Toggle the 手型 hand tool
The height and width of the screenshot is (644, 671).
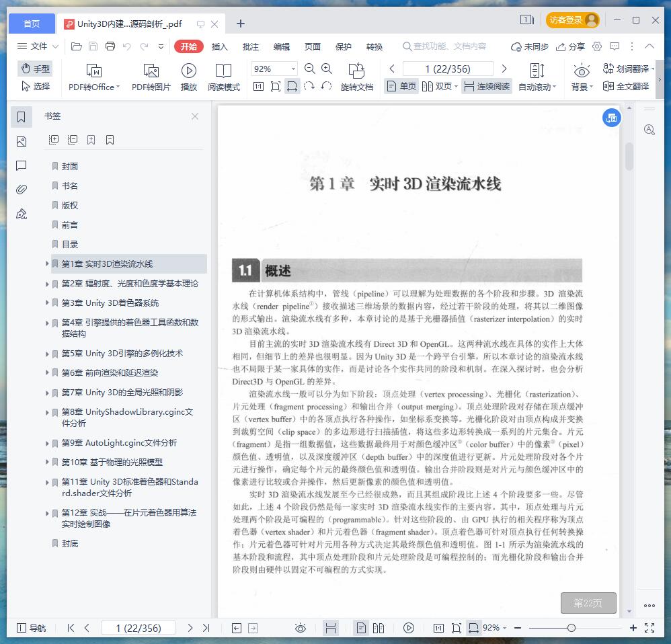coord(36,69)
